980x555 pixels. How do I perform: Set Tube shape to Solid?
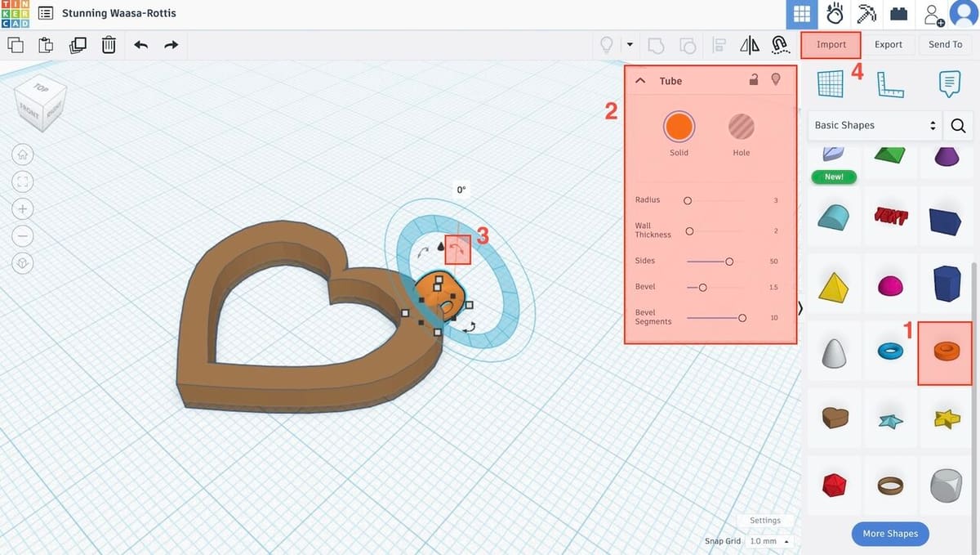pyautogui.click(x=679, y=127)
